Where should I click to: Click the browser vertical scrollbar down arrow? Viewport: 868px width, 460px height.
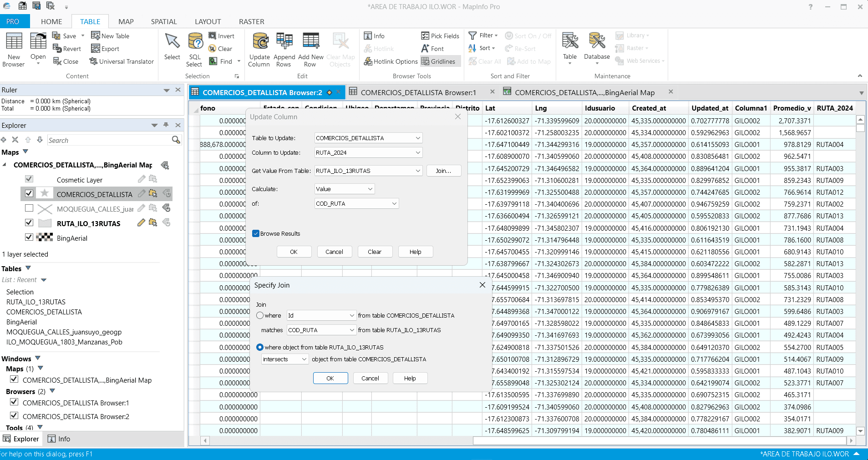pos(860,431)
